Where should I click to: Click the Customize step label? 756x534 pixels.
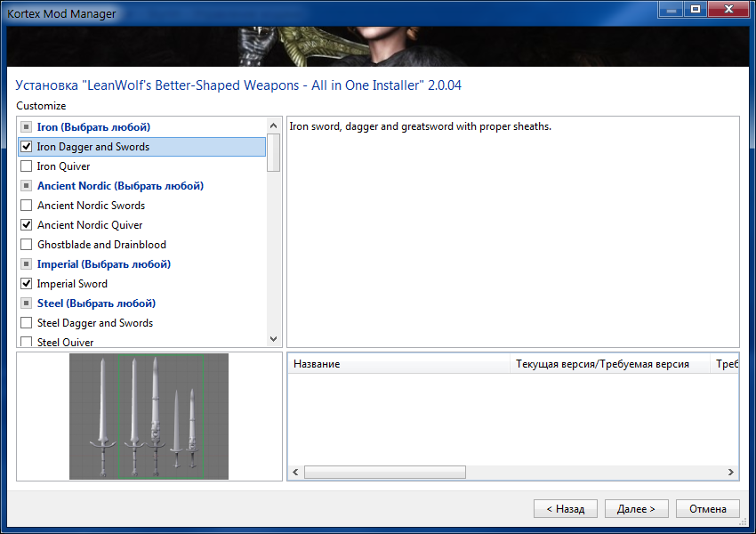41,106
